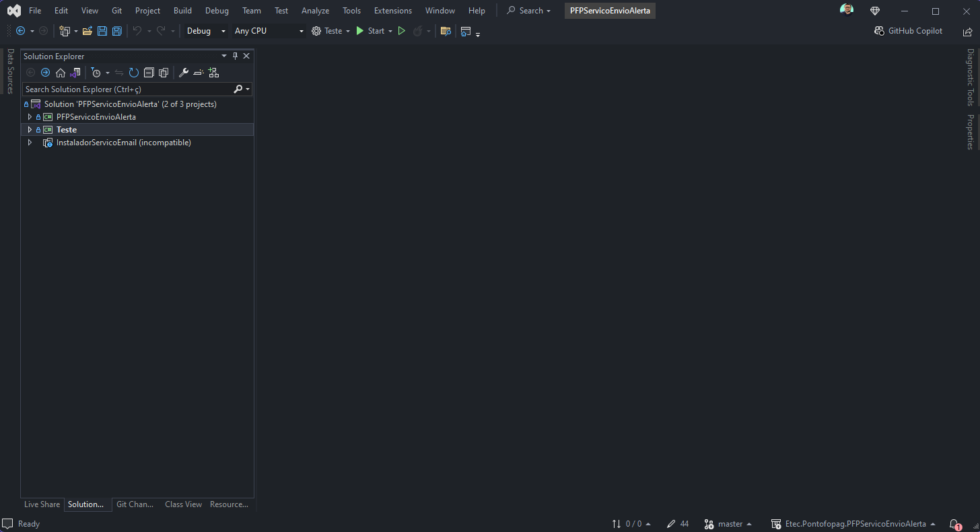Open project Properties via the wrench icon

pos(183,73)
